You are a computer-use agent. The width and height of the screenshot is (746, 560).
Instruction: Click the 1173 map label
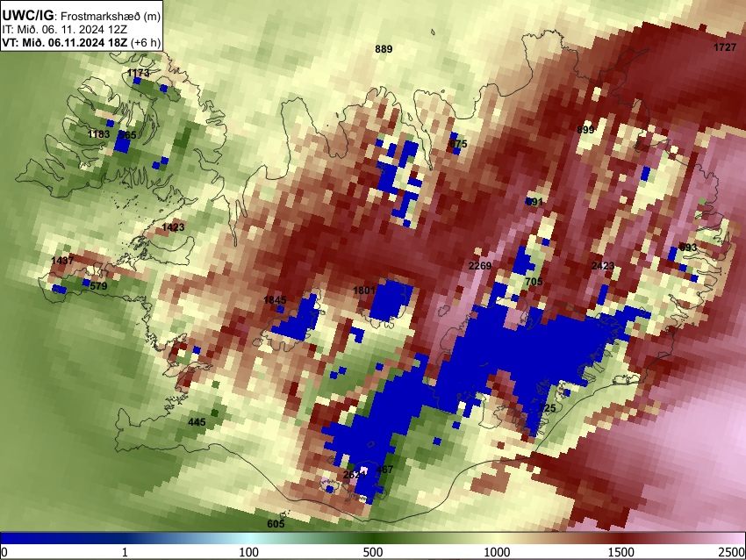[139, 73]
